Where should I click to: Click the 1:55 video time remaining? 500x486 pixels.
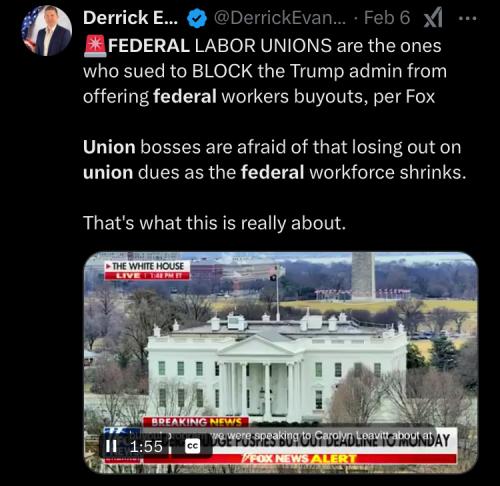point(146,447)
